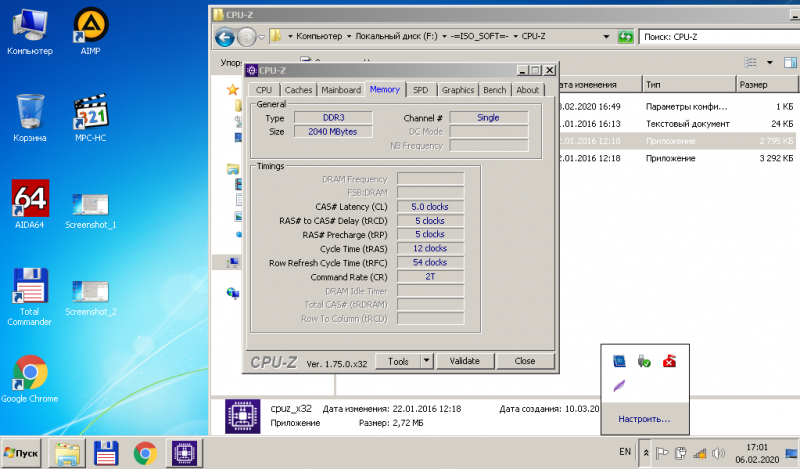Click Локальный диск (F:) breadcrumb
Viewport: 800px width, 469px height.
[x=396, y=36]
